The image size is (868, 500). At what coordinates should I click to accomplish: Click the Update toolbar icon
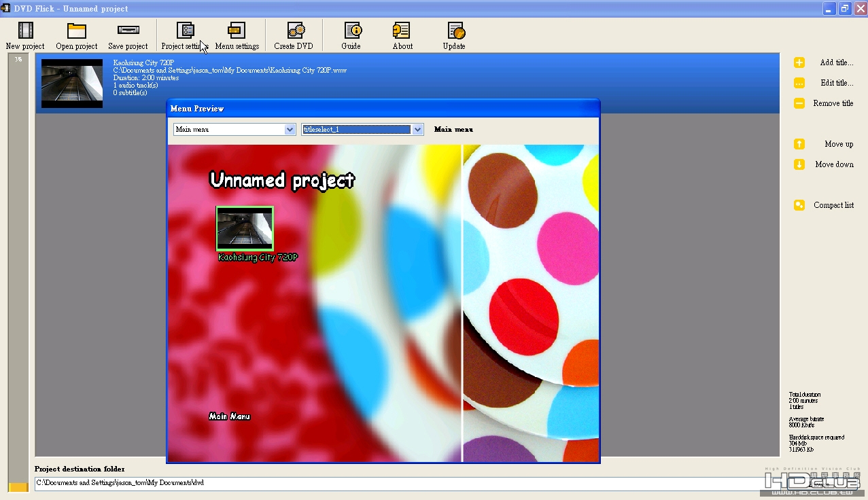455,31
